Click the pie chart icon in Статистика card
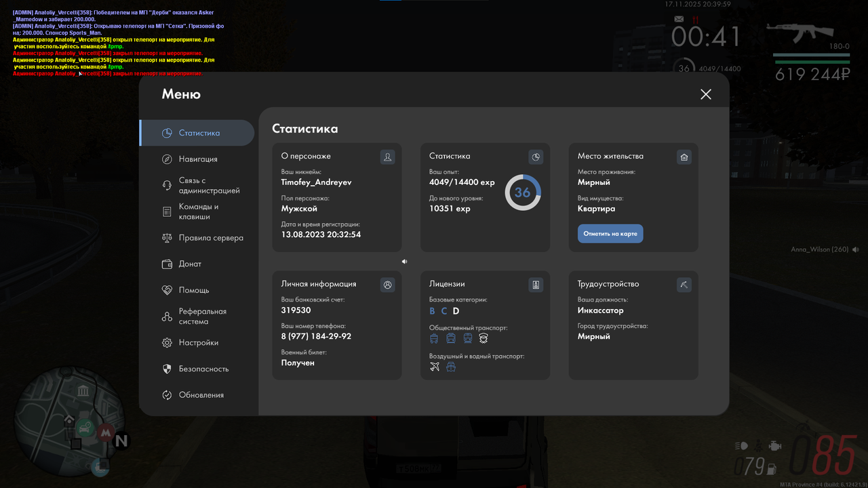 tap(536, 157)
